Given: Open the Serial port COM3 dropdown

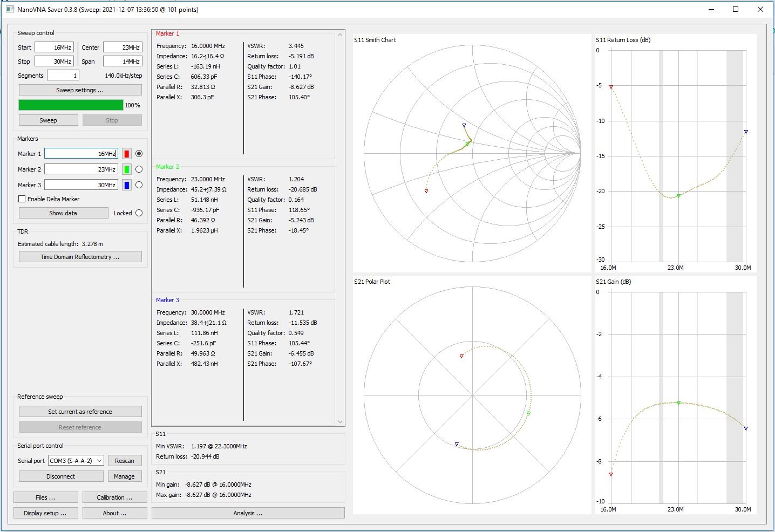Looking at the screenshot, I should click(76, 461).
